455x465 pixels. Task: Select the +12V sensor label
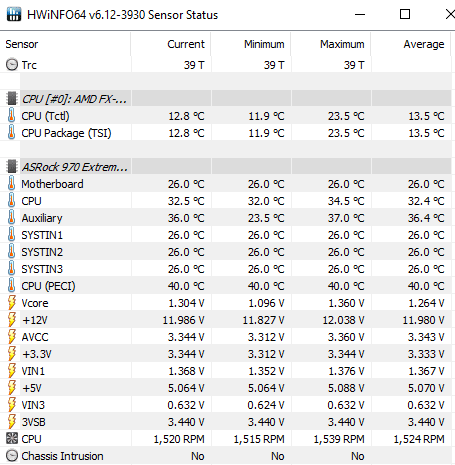point(35,320)
